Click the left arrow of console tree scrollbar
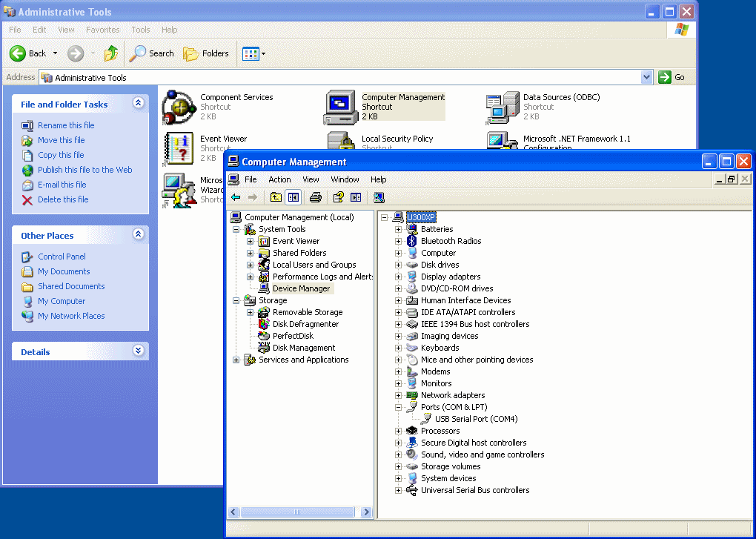This screenshot has width=756, height=539. [233, 512]
